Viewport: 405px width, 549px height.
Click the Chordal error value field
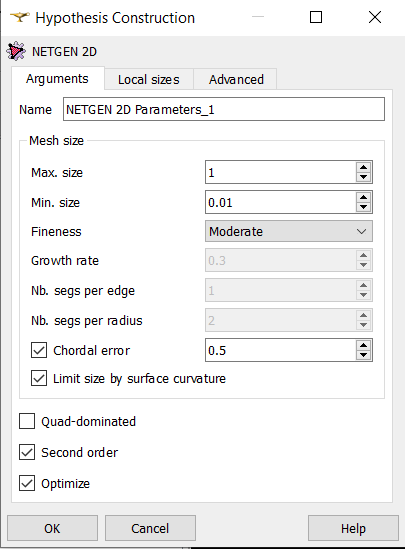pos(280,350)
